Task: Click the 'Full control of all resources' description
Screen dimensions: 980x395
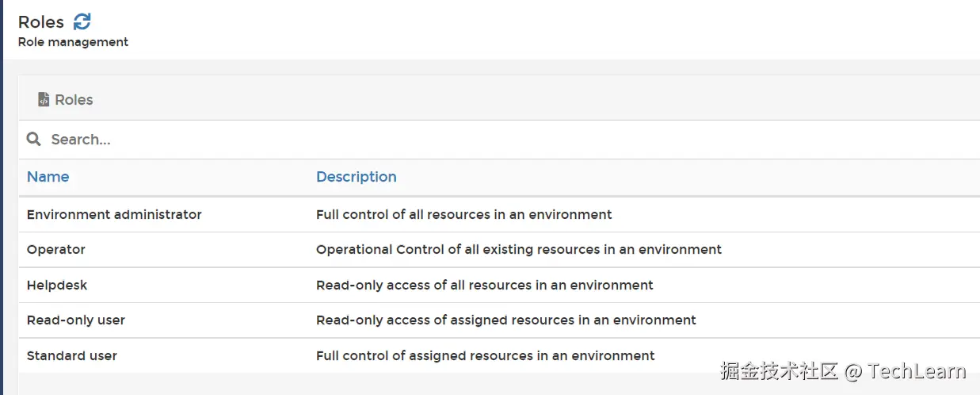Action: [x=463, y=214]
